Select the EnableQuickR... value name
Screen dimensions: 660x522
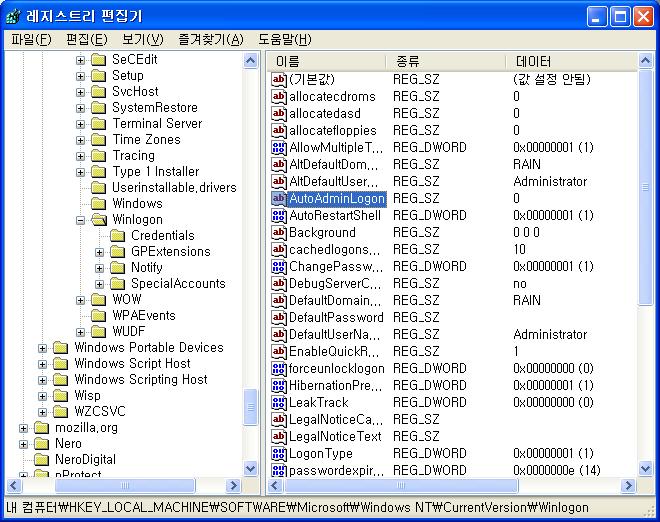[334, 352]
